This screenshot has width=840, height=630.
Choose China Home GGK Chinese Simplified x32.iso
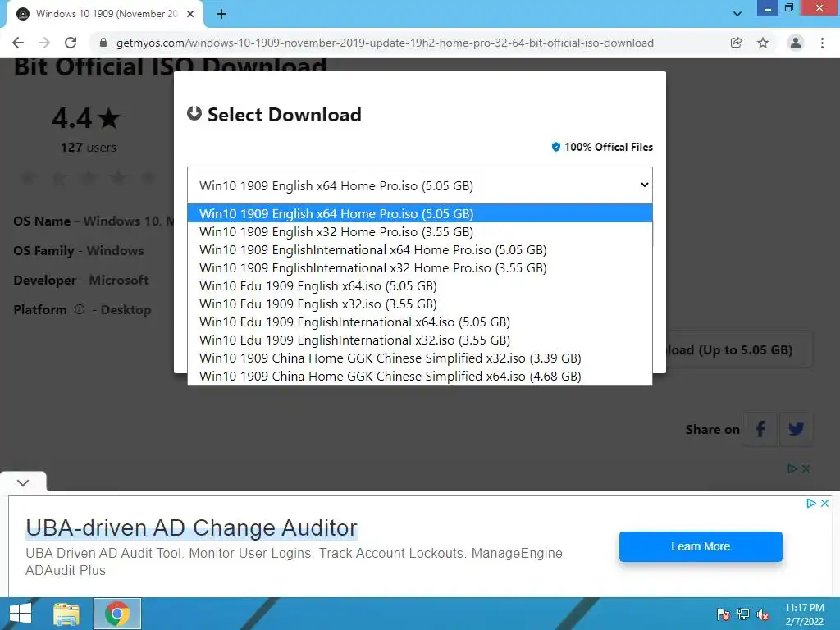tap(420, 358)
